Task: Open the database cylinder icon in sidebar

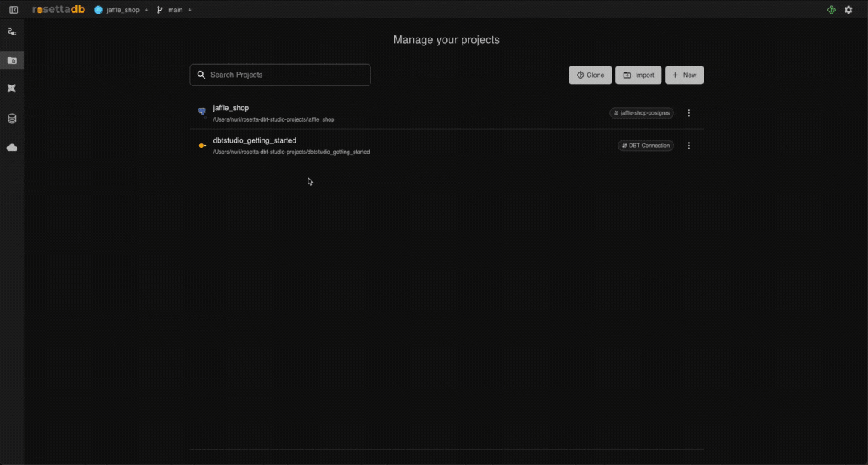Action: (x=12, y=119)
